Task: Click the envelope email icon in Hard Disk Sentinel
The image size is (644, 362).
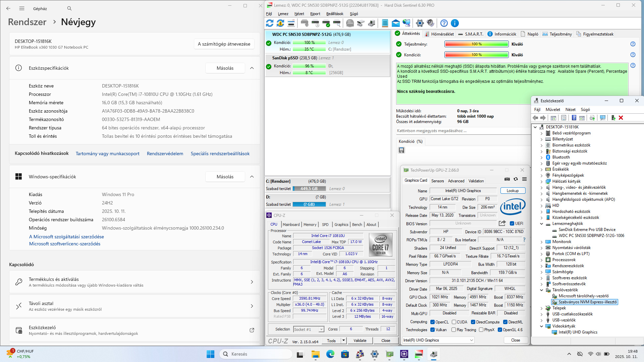Action: [x=396, y=23]
